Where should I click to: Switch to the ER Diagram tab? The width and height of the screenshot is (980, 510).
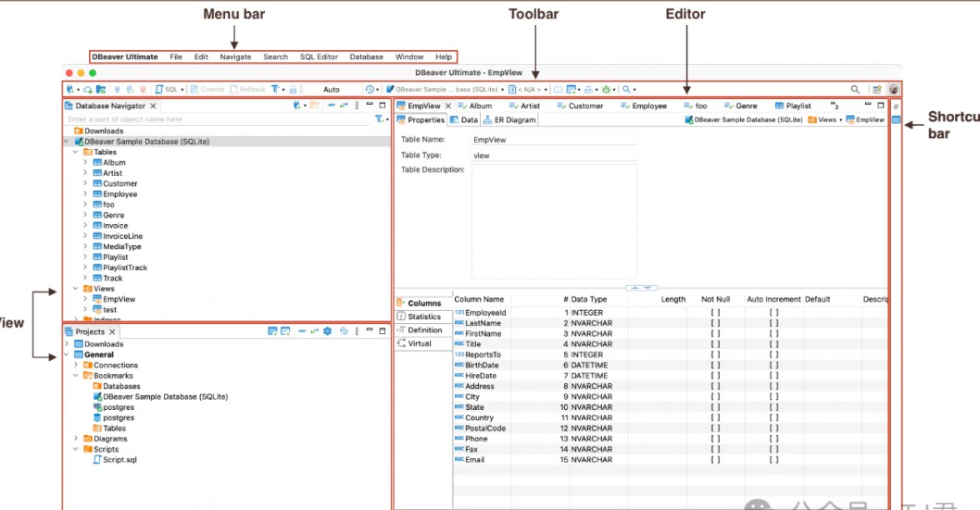tap(509, 119)
